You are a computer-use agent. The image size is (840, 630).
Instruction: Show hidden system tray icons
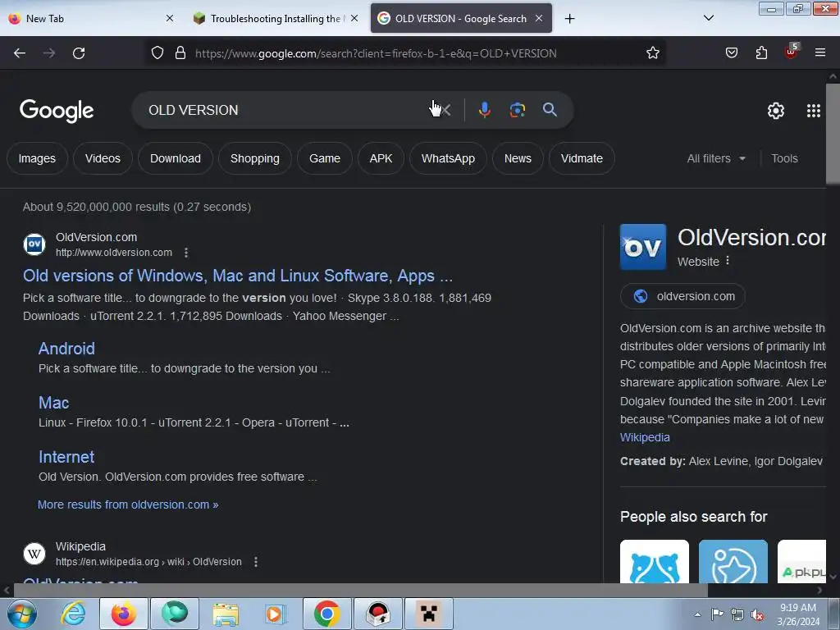[697, 614]
